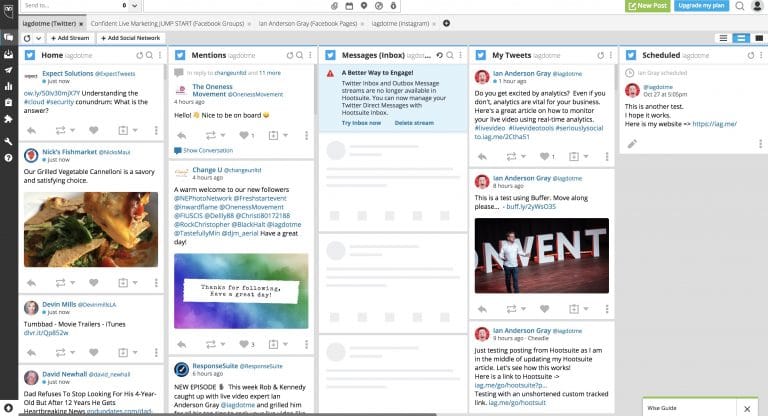The image size is (768, 416).
Task: Search within the Home stream
Action: point(149,55)
